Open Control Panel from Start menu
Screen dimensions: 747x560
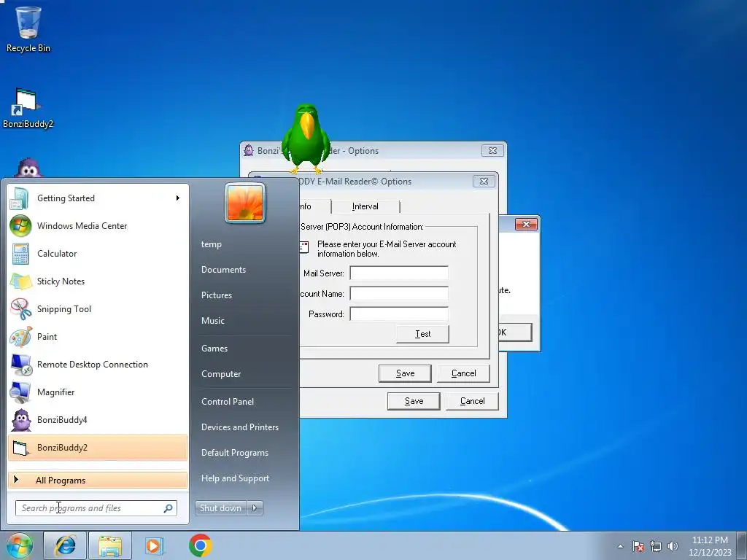tap(228, 402)
